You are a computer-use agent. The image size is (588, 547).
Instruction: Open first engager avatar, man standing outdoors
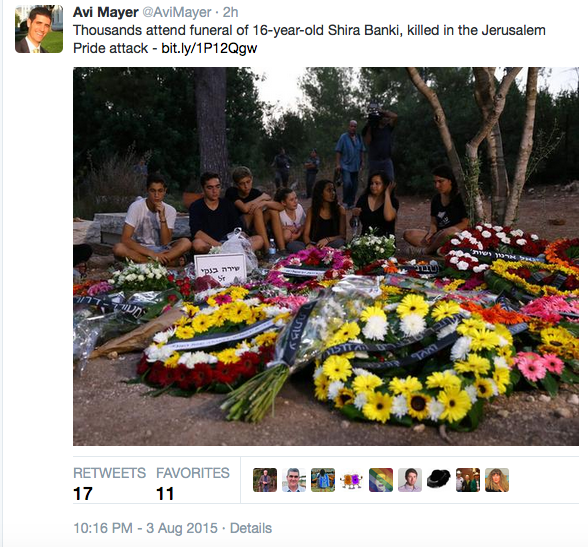(265, 480)
